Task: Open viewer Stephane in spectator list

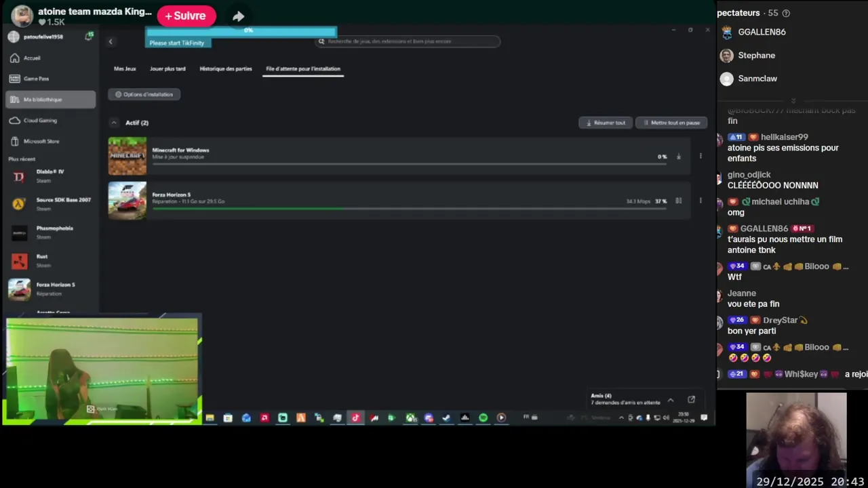Action: click(757, 56)
